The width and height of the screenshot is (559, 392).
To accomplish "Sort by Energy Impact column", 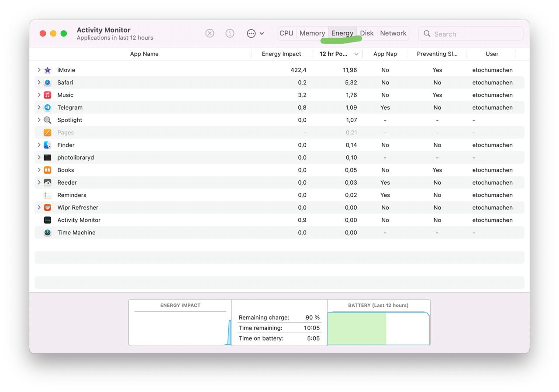I will click(281, 54).
